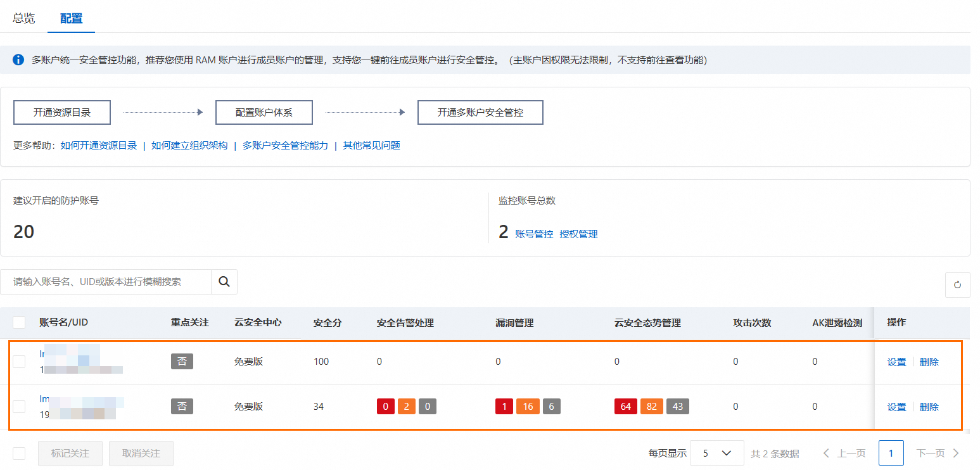
Task: Focus the account name/UID search field
Action: 106,282
